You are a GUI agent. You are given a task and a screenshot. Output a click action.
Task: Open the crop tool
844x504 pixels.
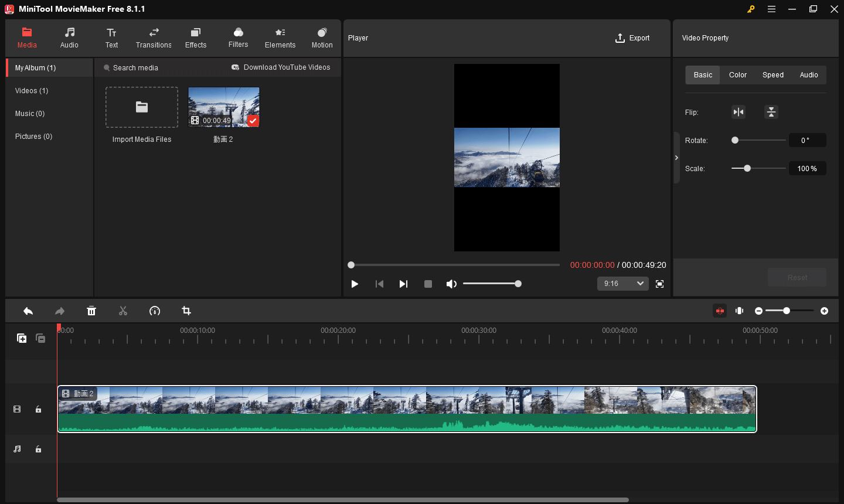pos(186,311)
